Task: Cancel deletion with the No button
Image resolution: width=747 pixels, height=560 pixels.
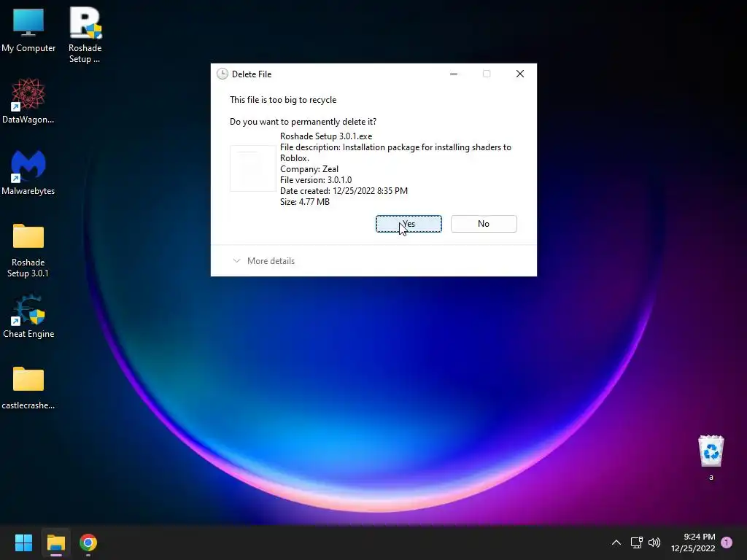Action: 484,224
